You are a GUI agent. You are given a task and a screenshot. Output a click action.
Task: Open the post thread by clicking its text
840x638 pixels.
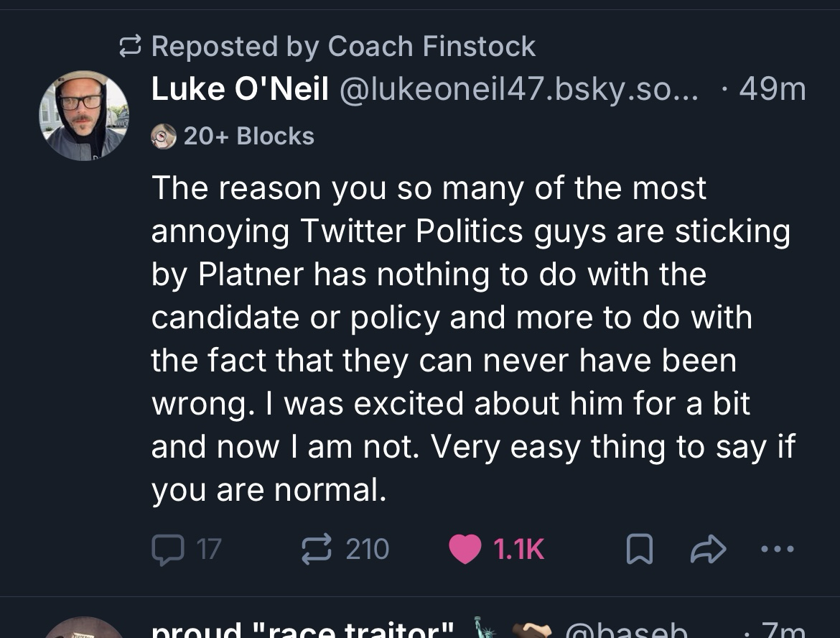(459, 338)
